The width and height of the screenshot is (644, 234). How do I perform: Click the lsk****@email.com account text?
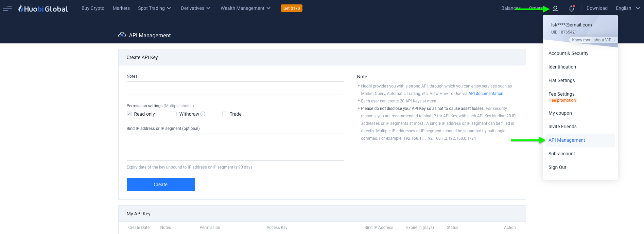(x=571, y=25)
